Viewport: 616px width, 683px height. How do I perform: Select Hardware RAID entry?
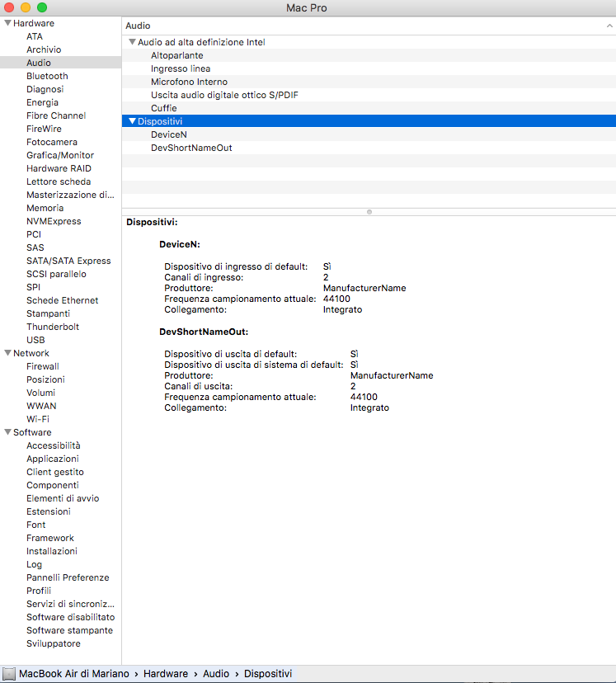pos(59,168)
